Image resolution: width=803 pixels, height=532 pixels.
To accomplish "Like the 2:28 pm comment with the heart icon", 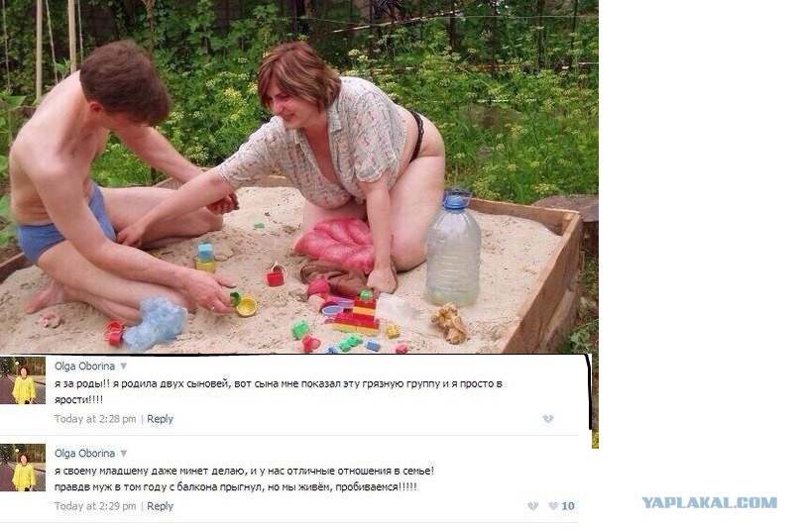I will [547, 419].
